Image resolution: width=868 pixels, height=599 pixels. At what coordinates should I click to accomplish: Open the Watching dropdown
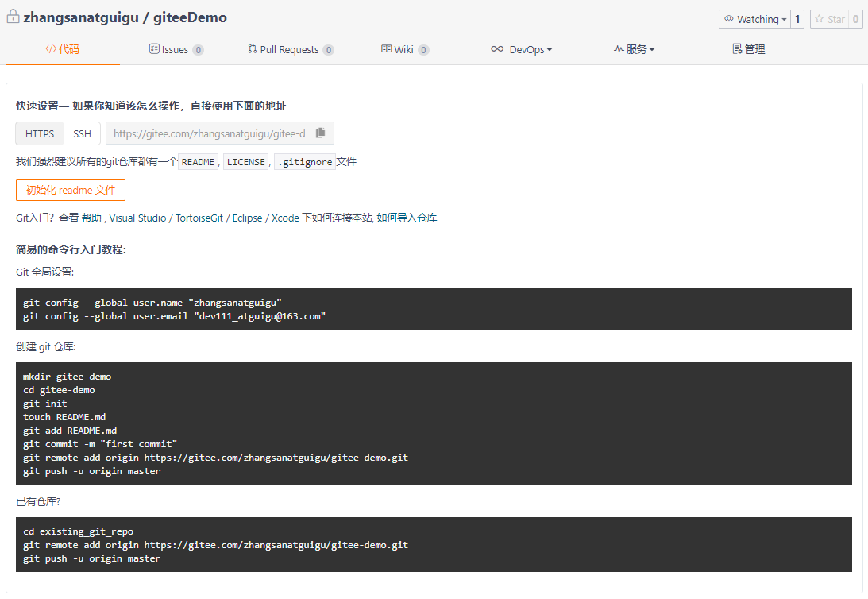[x=754, y=19]
